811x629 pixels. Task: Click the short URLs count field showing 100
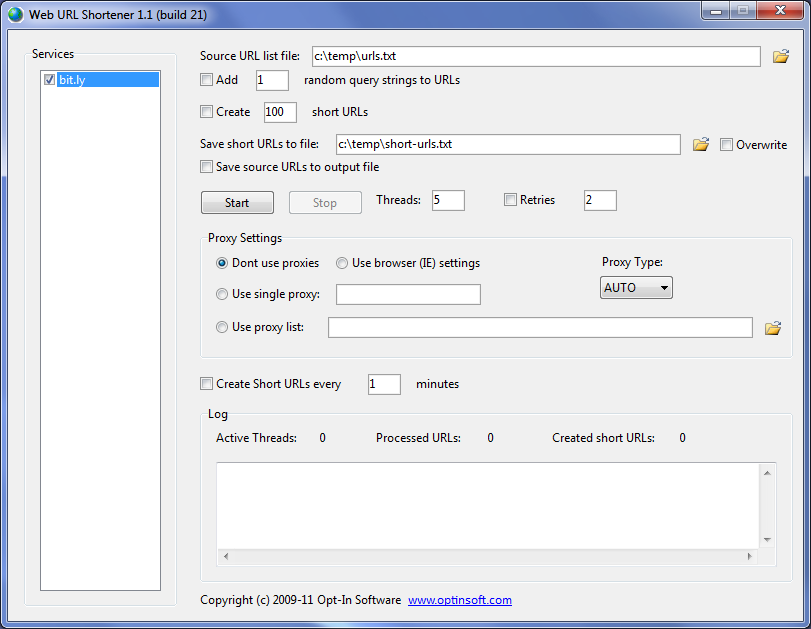280,112
